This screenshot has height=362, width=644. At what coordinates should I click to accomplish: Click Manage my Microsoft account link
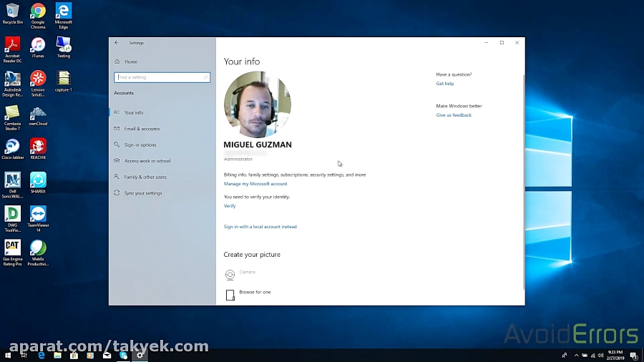point(255,184)
